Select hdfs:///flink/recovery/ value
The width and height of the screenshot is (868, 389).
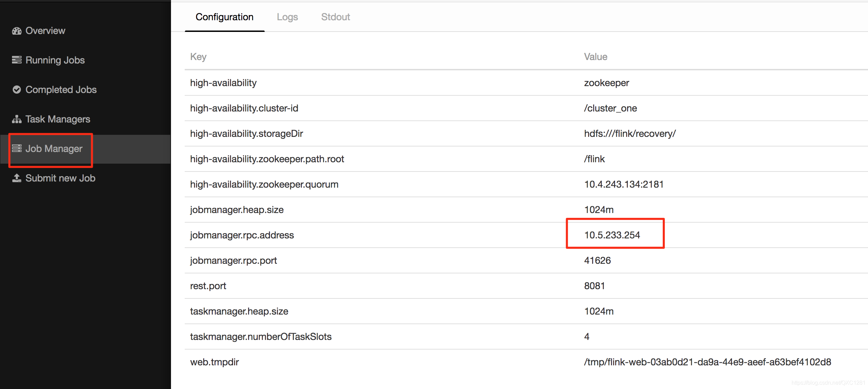[x=630, y=134]
